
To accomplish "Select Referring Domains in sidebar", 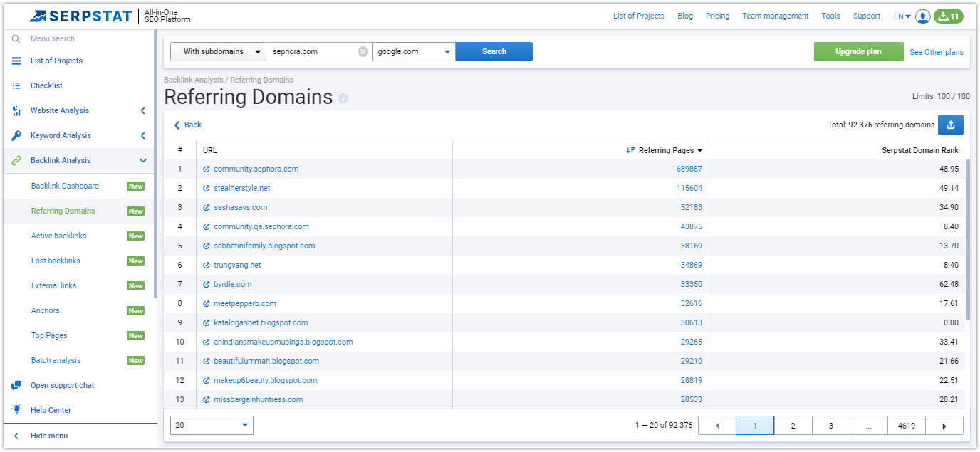I will pyautogui.click(x=63, y=211).
